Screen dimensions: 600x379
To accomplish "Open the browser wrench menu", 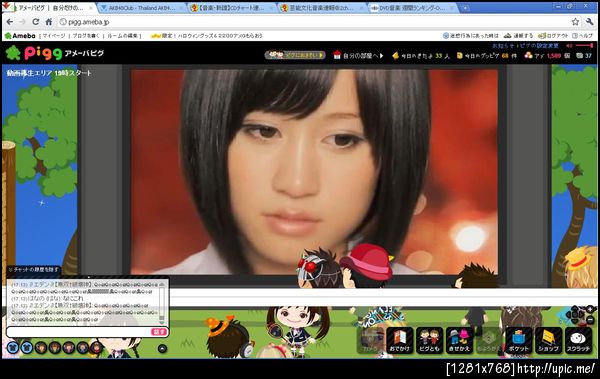I will click(589, 22).
